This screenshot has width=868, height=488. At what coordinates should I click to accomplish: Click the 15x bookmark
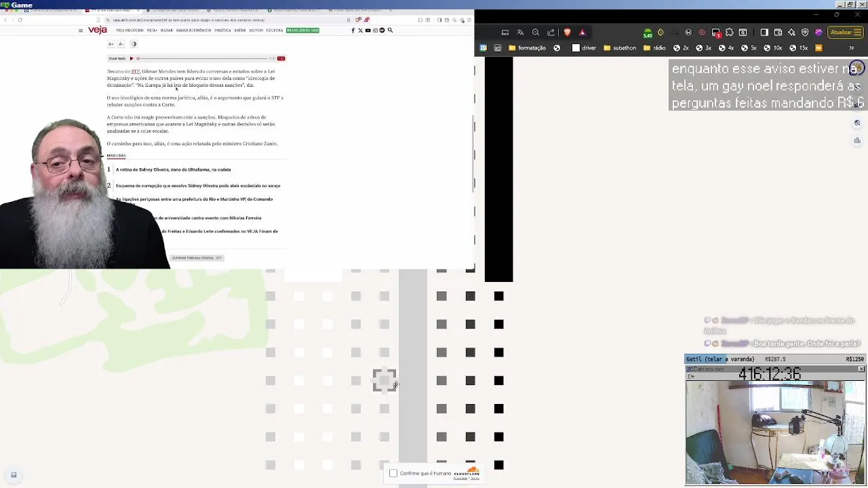coord(798,48)
